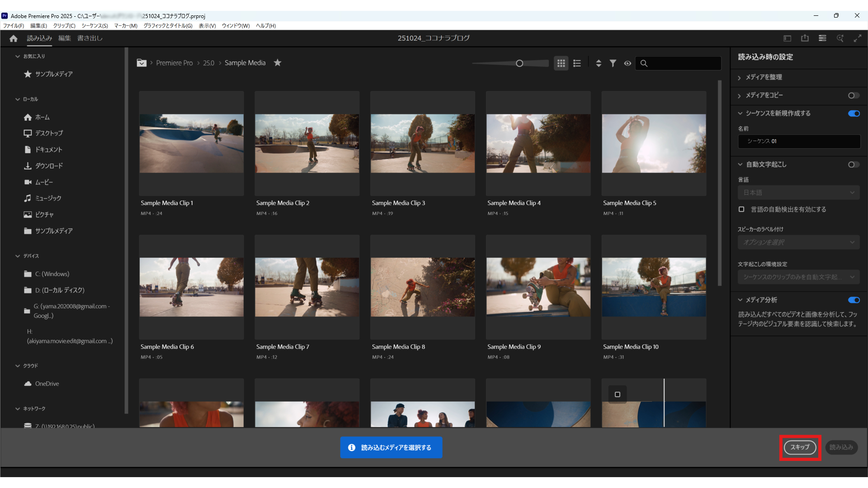Open the ピクチャ location
Viewport: 868px width, 488px height.
(39, 215)
